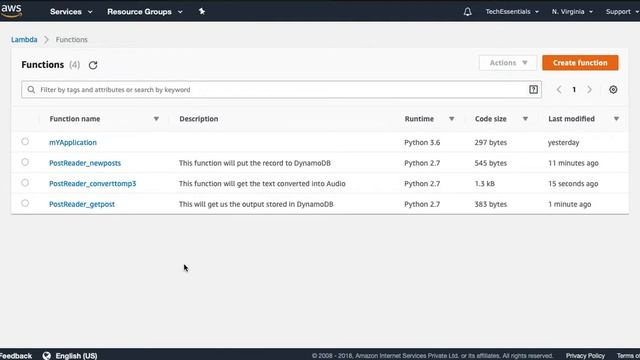640x360 pixels.
Task: Select the PostReader_converttomp3 radio button
Action: coord(25,182)
